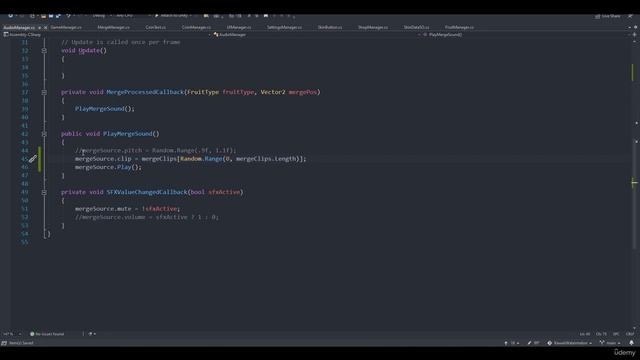Open the ShopManager.cs tab
Screen dimensions: 640x360
[373, 27]
